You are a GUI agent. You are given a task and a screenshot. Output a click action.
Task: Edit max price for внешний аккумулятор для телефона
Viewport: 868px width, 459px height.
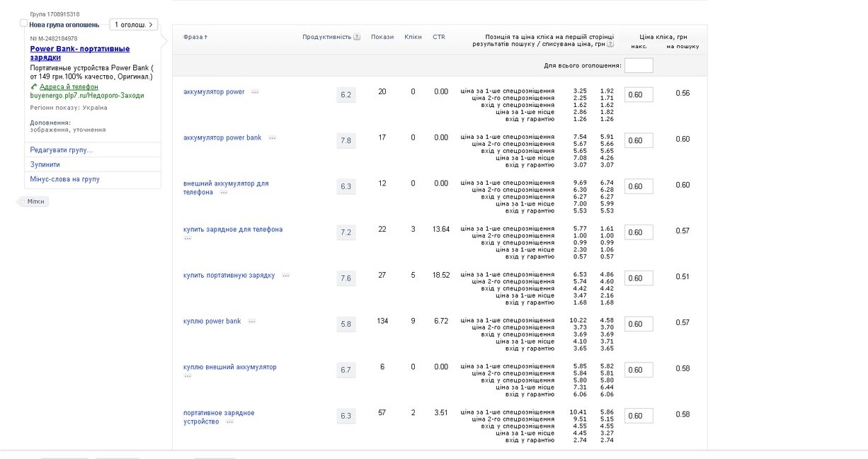pos(639,186)
